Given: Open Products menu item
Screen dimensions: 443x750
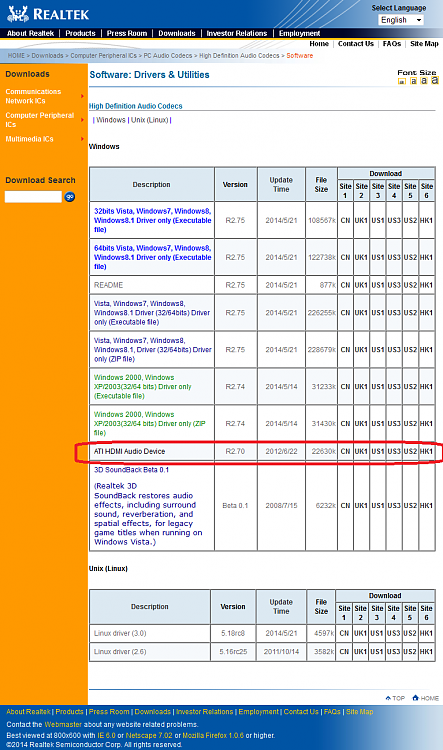Looking at the screenshot, I should [80, 33].
